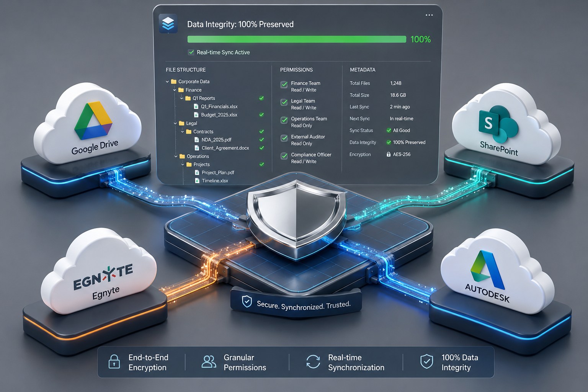This screenshot has width=588, height=392.
Task: Click the check mark on Budget_2025.xlsx row
Action: pyautogui.click(x=261, y=115)
